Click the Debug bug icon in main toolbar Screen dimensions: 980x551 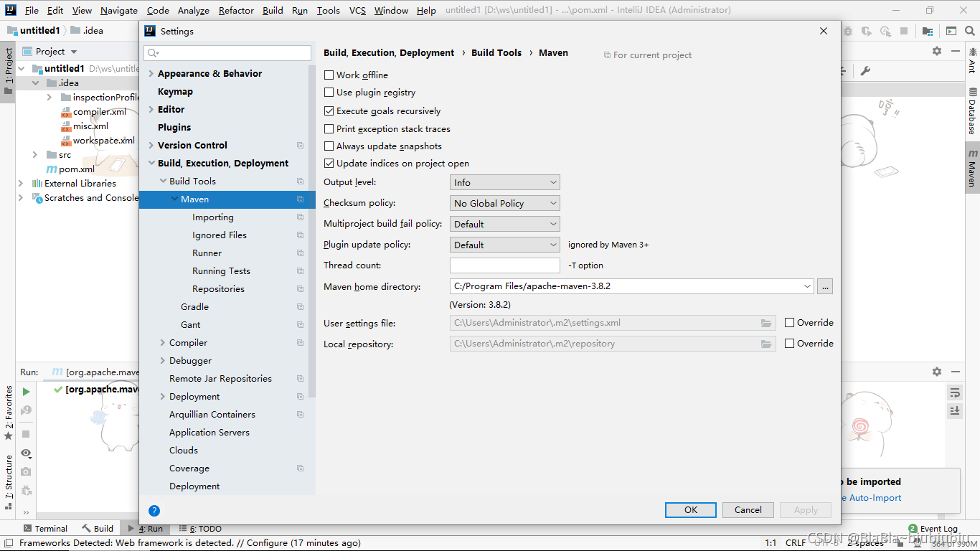click(849, 31)
